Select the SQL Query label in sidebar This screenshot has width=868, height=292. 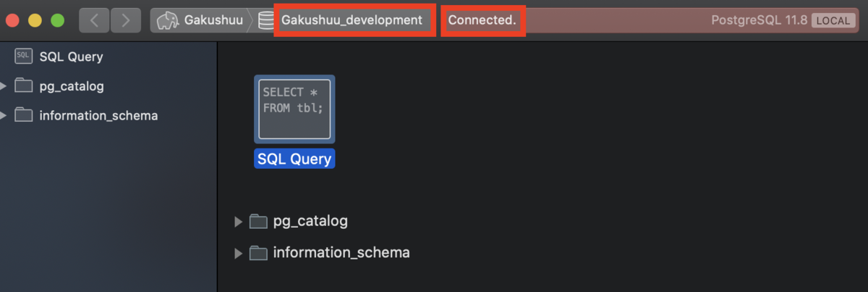click(x=72, y=57)
